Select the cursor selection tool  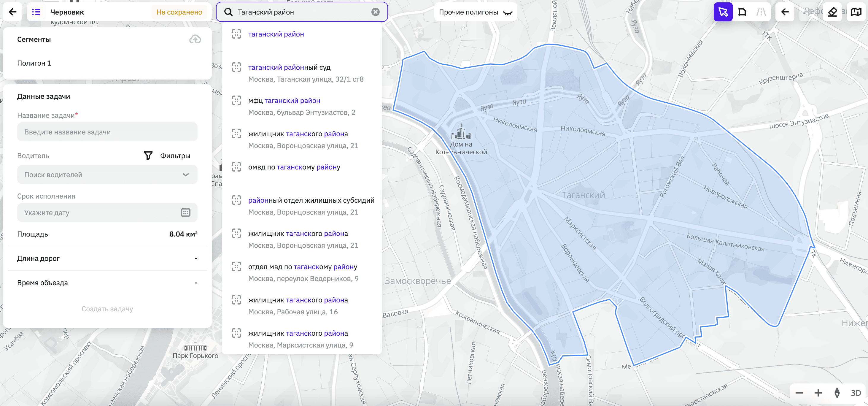point(723,12)
